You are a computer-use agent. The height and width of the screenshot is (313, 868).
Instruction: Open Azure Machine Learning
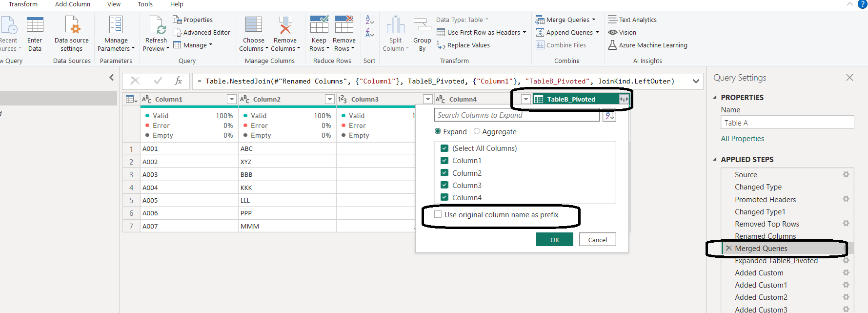[647, 45]
